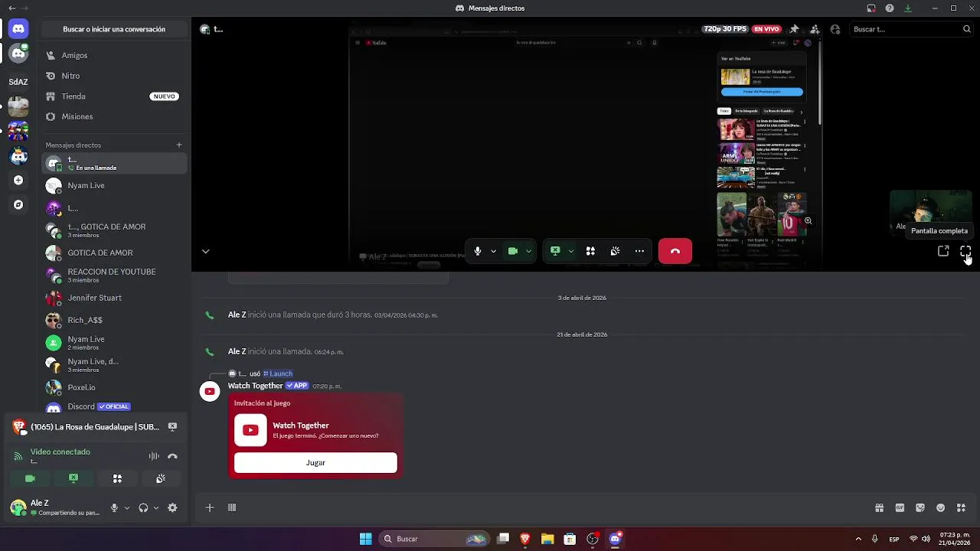Open output device menu in user panel
Screen dimensions: 980x551
(156, 507)
